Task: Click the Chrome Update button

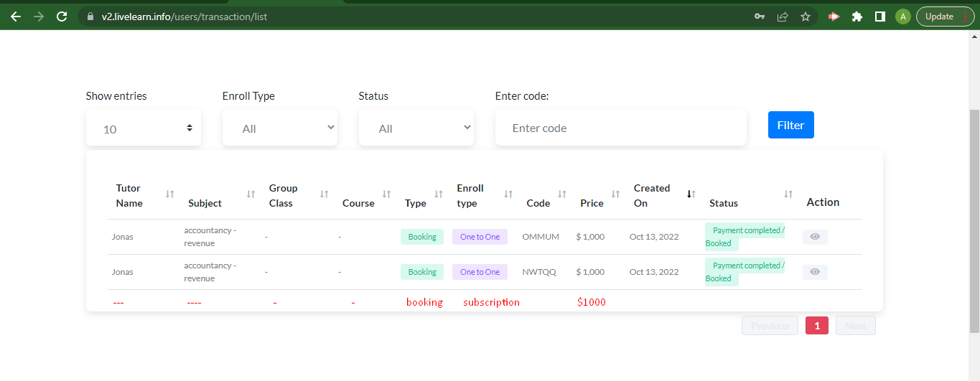Action: [946, 17]
